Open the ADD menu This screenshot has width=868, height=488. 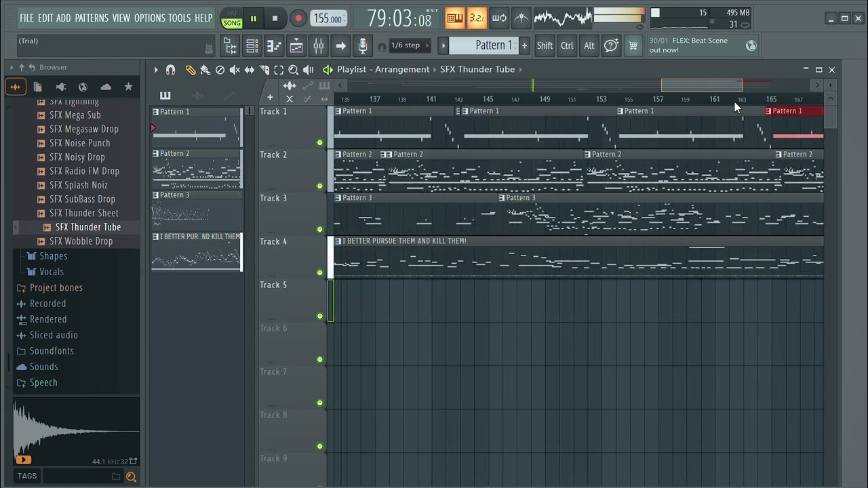[x=64, y=18]
